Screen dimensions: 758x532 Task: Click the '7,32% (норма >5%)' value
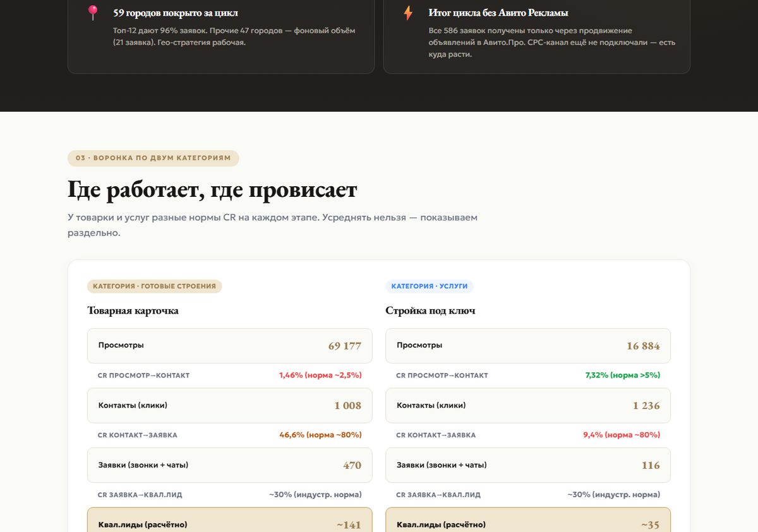pyautogui.click(x=623, y=375)
